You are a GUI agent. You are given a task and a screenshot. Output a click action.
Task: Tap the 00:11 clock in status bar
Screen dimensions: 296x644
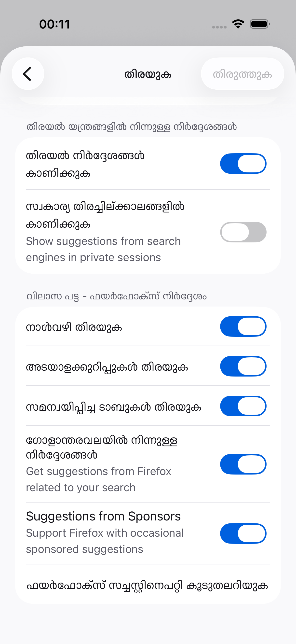54,24
